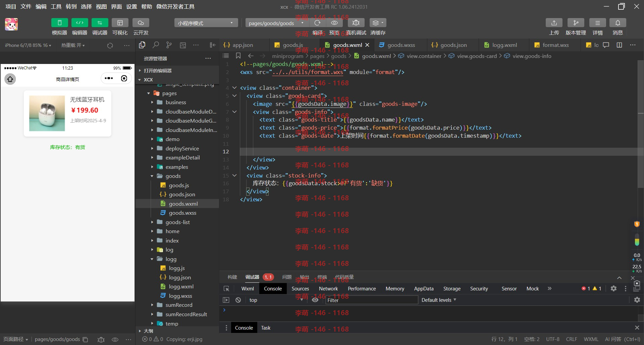The height and width of the screenshot is (345, 644).
Task: Open project details icon
Action: click(597, 23)
